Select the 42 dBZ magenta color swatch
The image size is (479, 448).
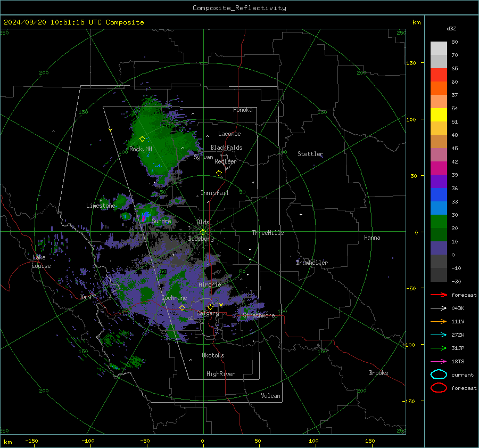coord(439,168)
